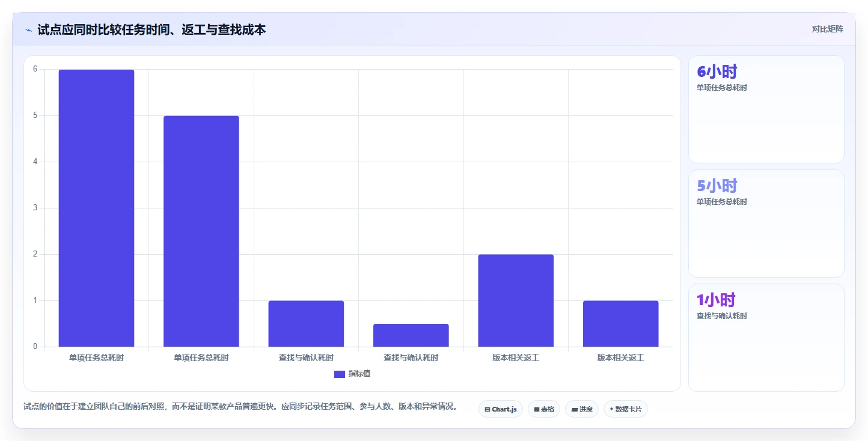Click the 表格 chip icon
Viewport: 868px width, 441px height.
537,409
